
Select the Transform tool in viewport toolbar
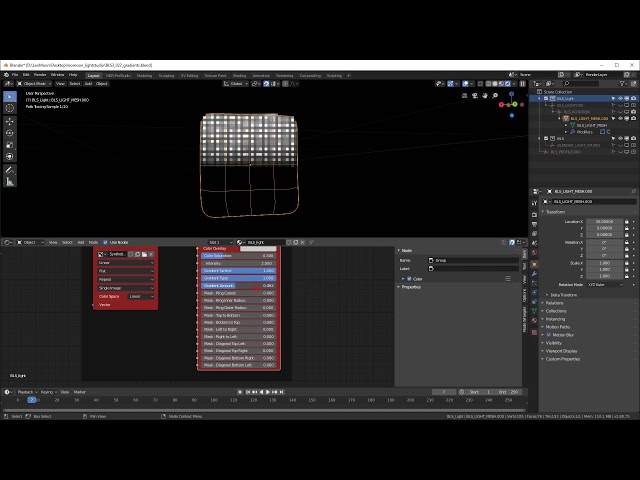tap(10, 157)
